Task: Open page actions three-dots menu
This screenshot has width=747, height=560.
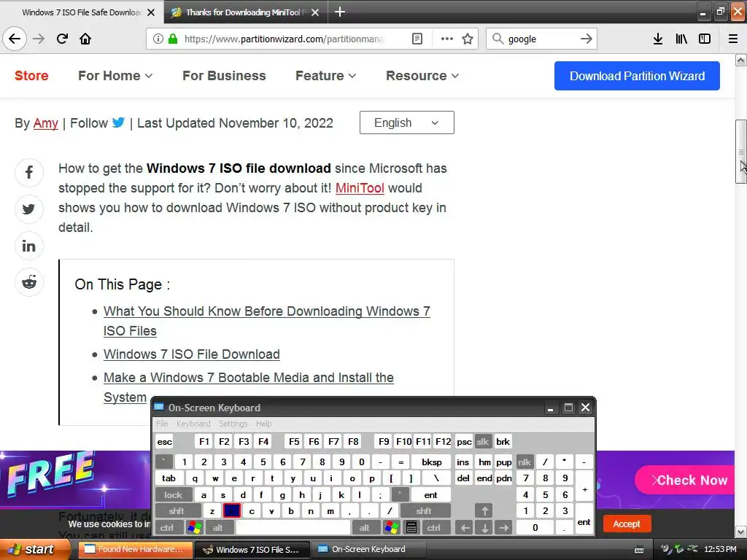Action: (x=447, y=39)
